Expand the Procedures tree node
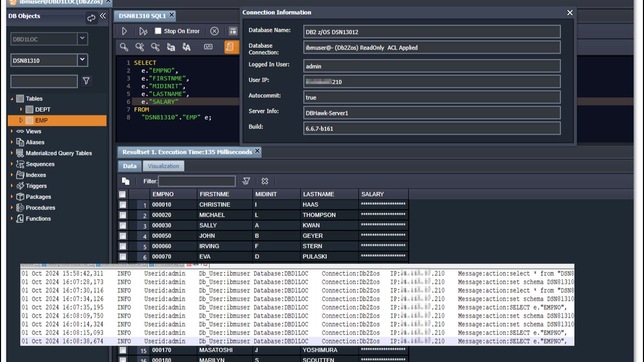Viewport: 644px width, 362px height. [x=11, y=207]
